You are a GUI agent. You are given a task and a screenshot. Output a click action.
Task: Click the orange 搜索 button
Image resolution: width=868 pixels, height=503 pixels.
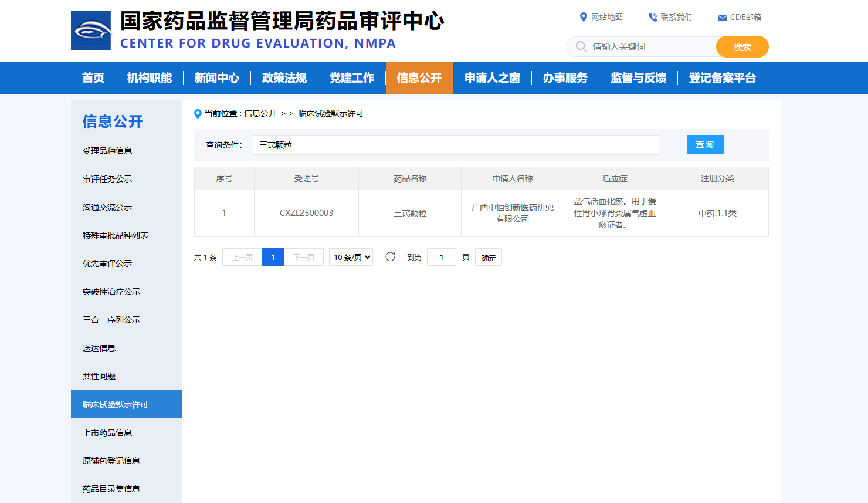[x=742, y=47]
